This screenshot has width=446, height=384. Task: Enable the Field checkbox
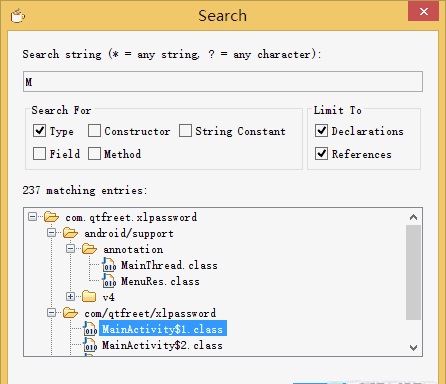pyautogui.click(x=39, y=154)
